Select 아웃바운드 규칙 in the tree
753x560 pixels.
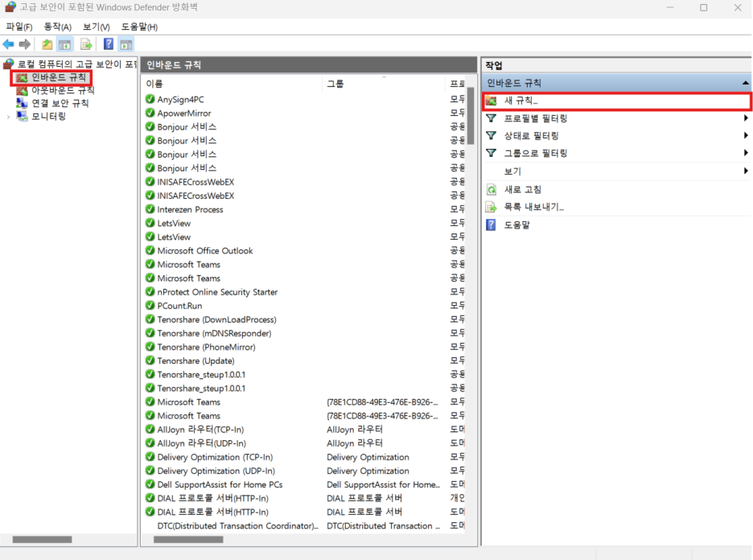(63, 90)
